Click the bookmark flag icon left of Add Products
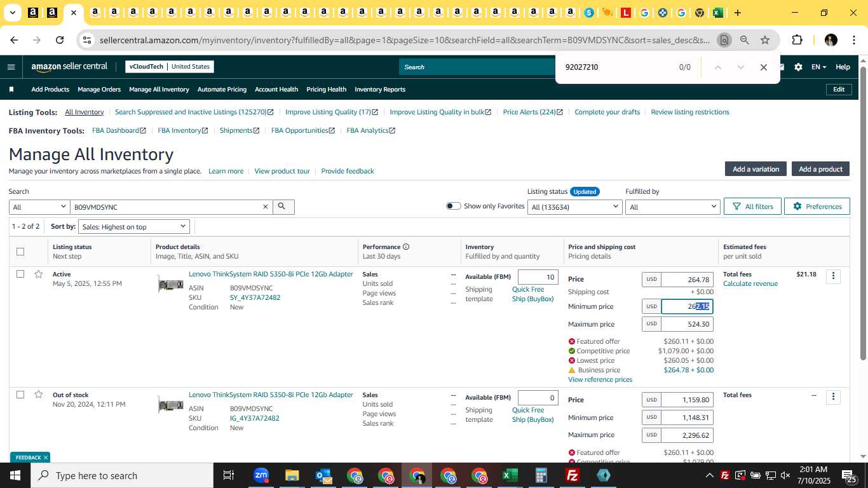The image size is (868, 488). click(x=11, y=90)
